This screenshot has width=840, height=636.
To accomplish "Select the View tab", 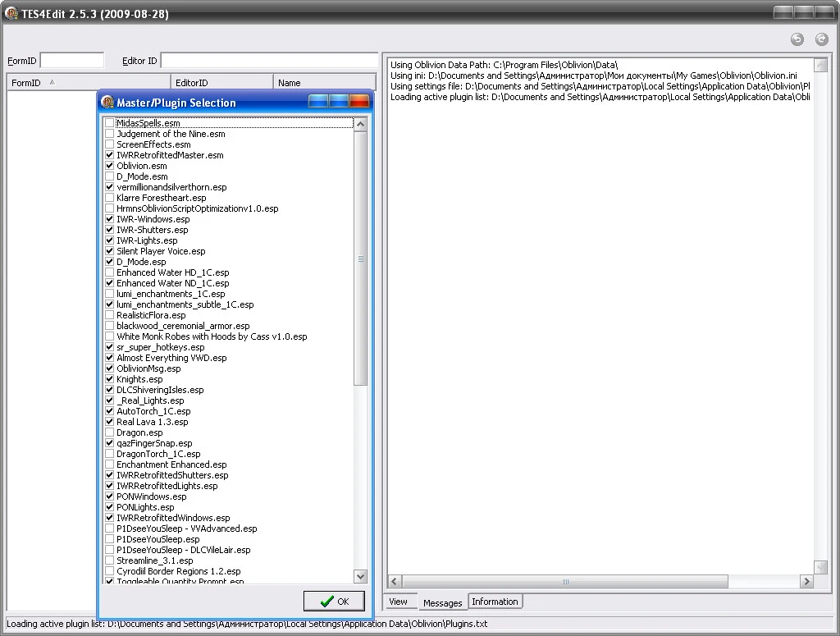I will coord(399,601).
